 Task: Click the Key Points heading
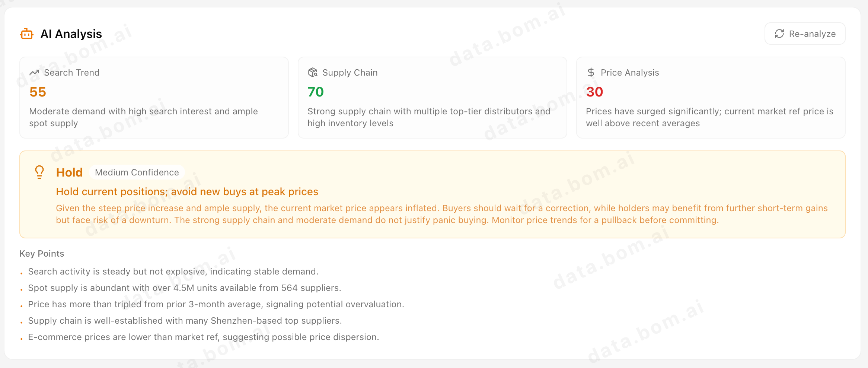pyautogui.click(x=42, y=254)
